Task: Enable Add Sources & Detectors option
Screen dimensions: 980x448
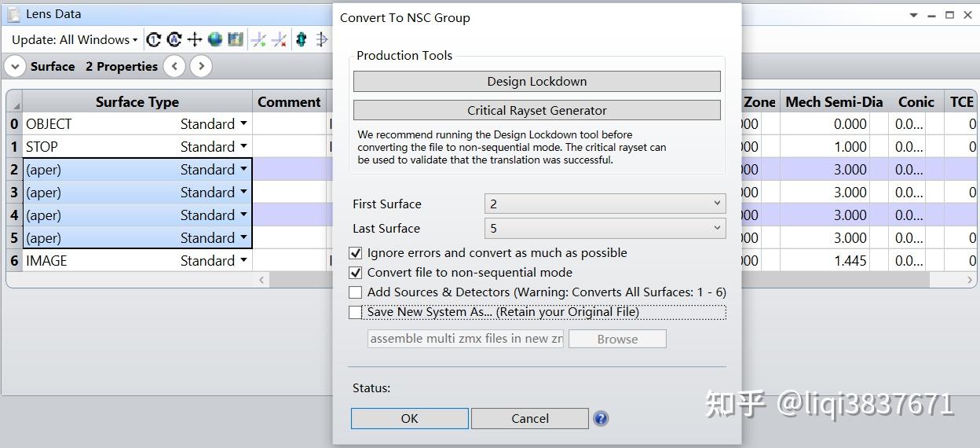Action: point(356,292)
